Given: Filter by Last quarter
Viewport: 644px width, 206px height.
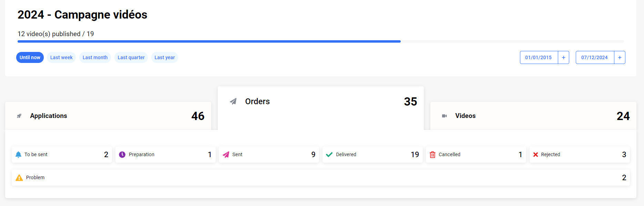Looking at the screenshot, I should 131,57.
